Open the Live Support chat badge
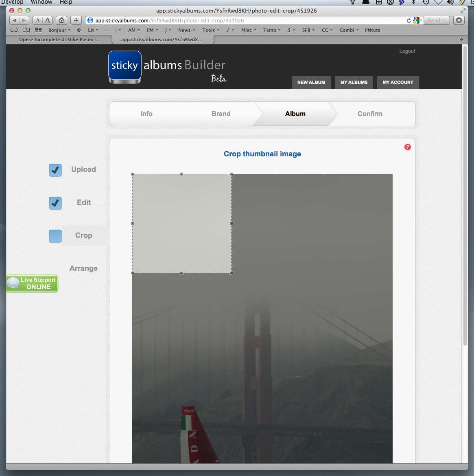Image resolution: width=474 pixels, height=476 pixels. pos(33,283)
